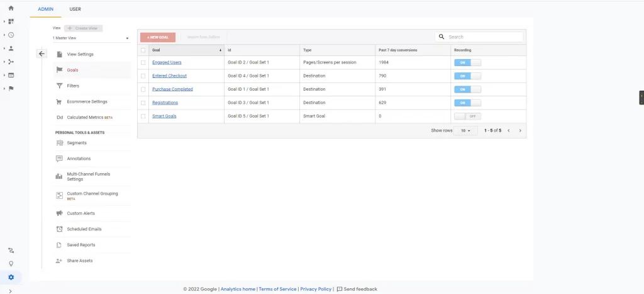Open the Entered Checkout goal link
The width and height of the screenshot is (644, 294).
(x=169, y=76)
